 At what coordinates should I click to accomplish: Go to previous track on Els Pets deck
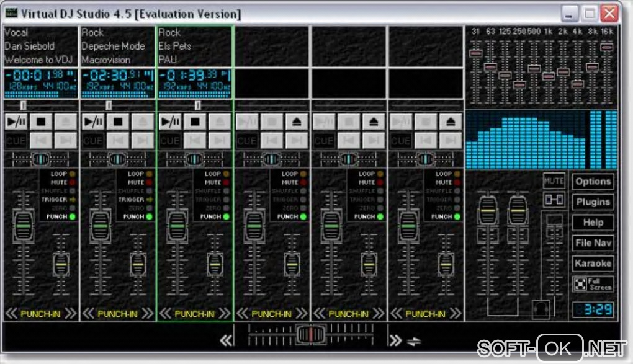click(195, 141)
